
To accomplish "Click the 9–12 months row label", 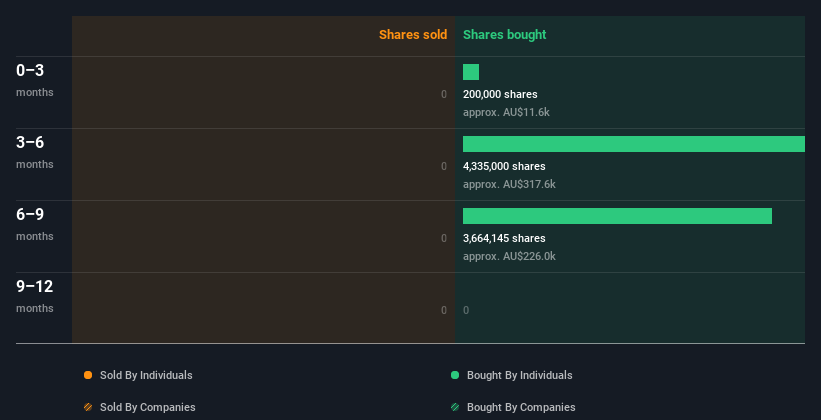I will [35, 296].
